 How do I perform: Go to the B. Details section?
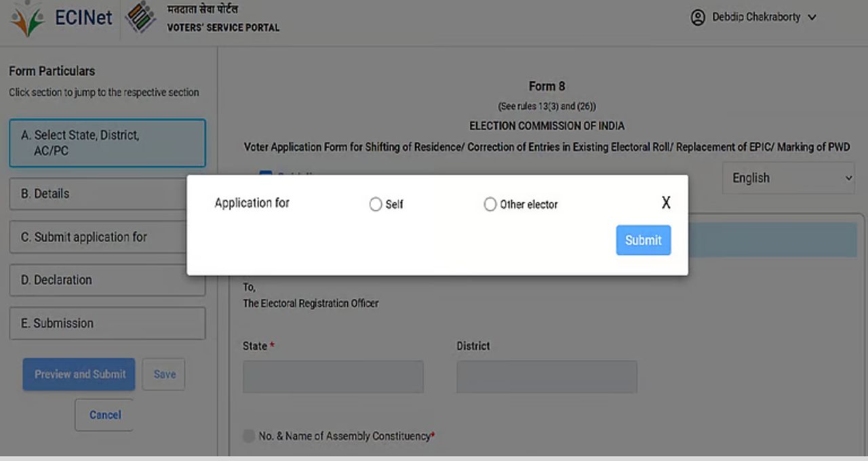click(x=107, y=194)
